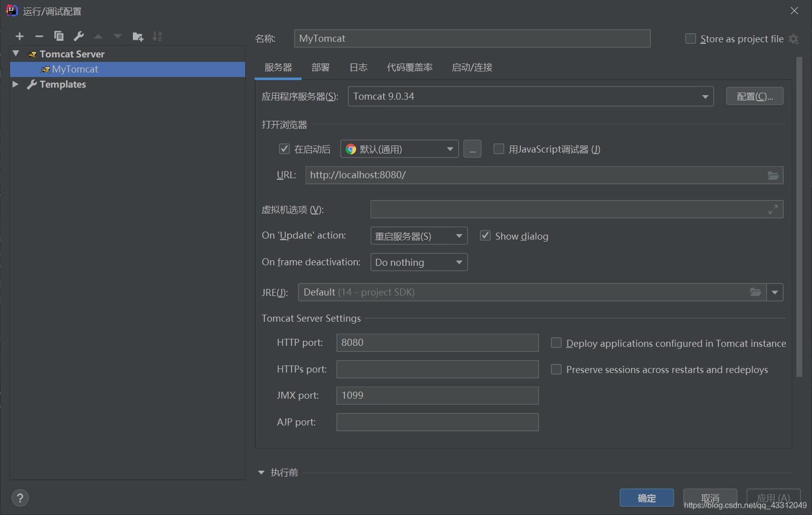Image resolution: width=812 pixels, height=515 pixels.
Task: Uncheck the 在启动后 (after launch) checkbox
Action: 284,149
